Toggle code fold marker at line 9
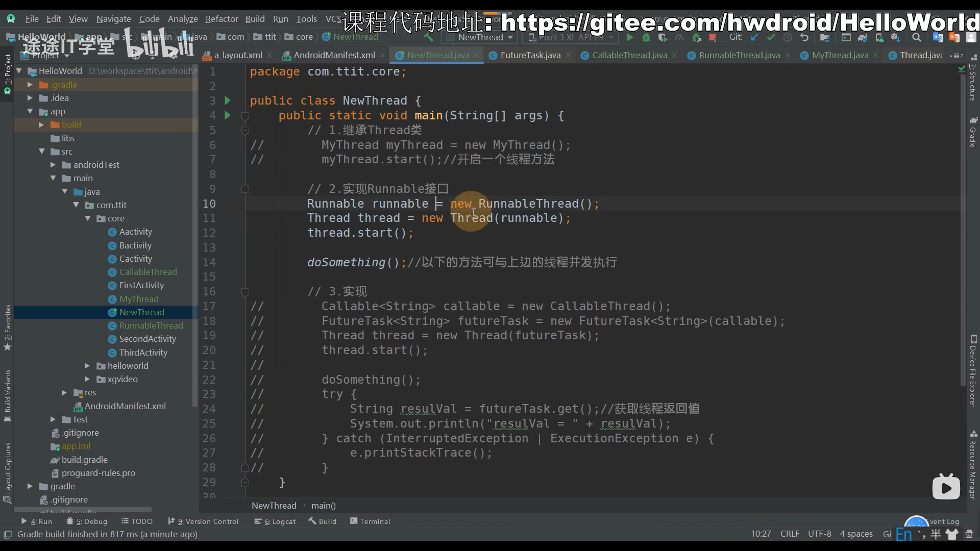Viewport: 980px width, 551px height. pyautogui.click(x=245, y=189)
